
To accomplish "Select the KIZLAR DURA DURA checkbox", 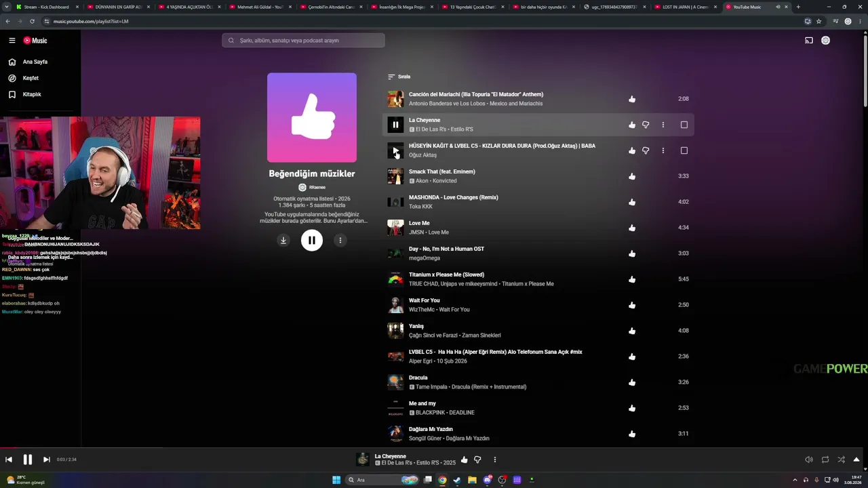I will pos(684,150).
